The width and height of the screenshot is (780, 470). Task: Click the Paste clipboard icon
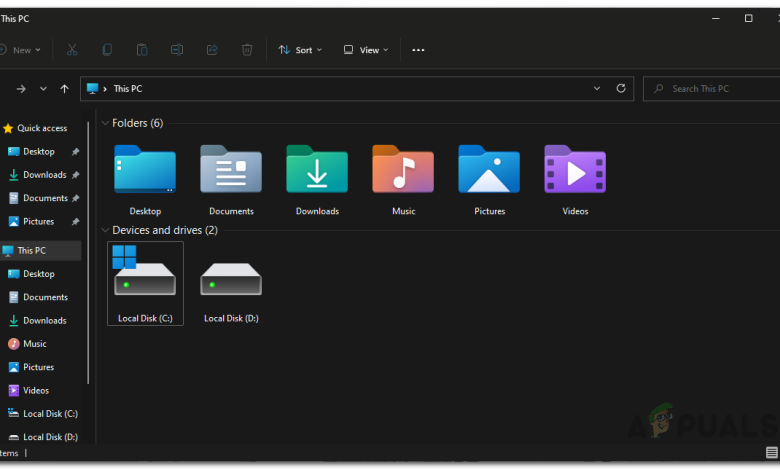point(142,50)
